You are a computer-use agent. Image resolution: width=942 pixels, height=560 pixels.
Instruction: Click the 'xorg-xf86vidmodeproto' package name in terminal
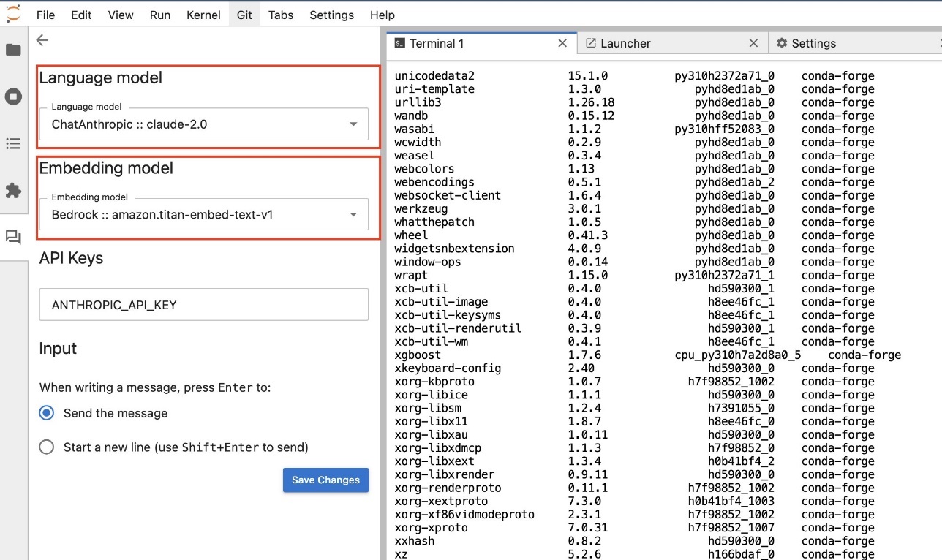(x=465, y=514)
